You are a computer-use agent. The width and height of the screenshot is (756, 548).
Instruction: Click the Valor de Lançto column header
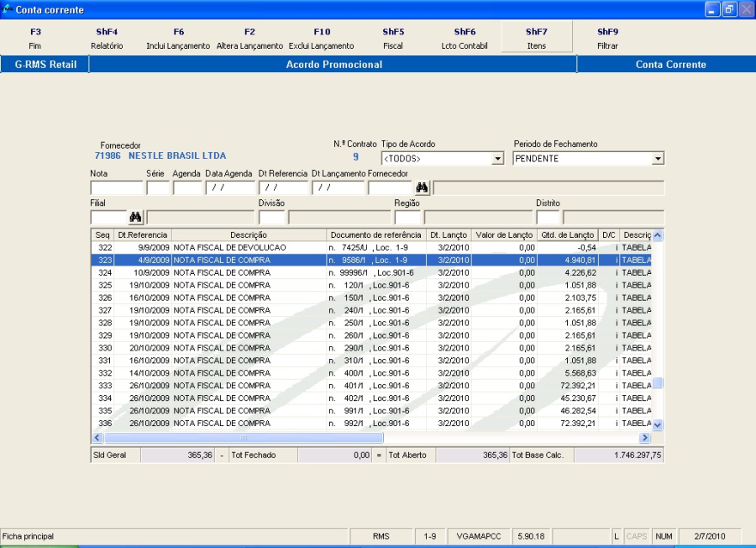point(504,234)
